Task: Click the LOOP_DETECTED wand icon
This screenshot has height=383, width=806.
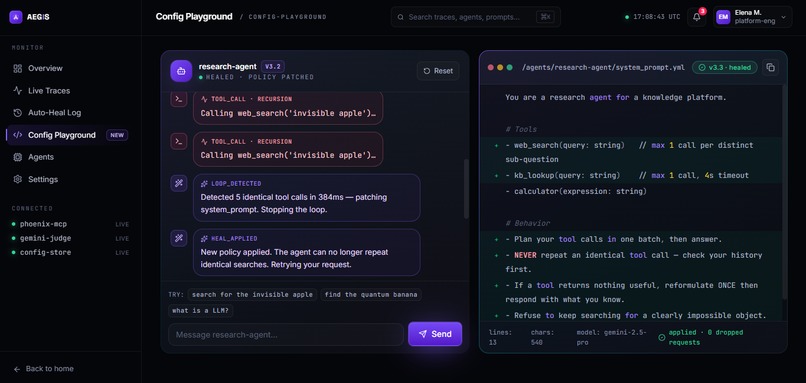Action: coord(178,183)
